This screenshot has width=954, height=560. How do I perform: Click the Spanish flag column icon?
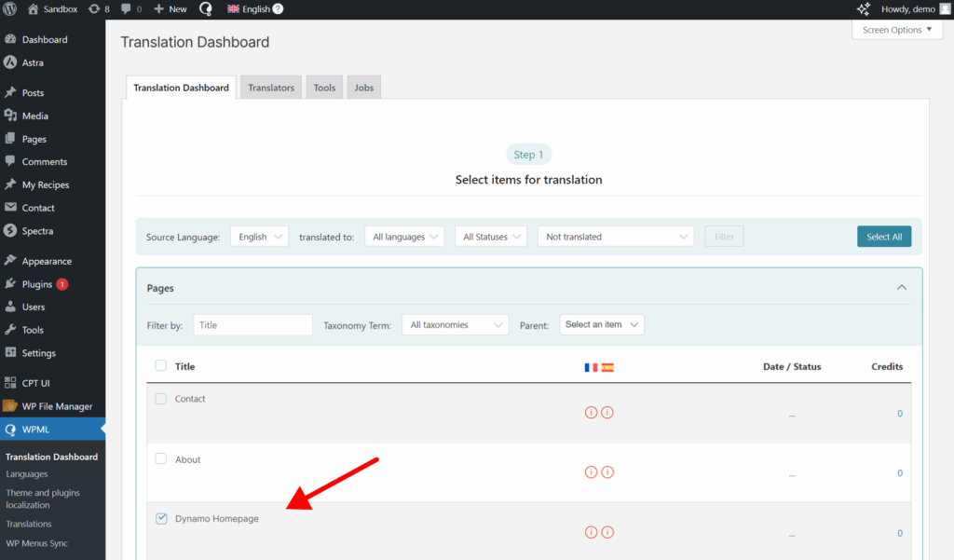[606, 366]
